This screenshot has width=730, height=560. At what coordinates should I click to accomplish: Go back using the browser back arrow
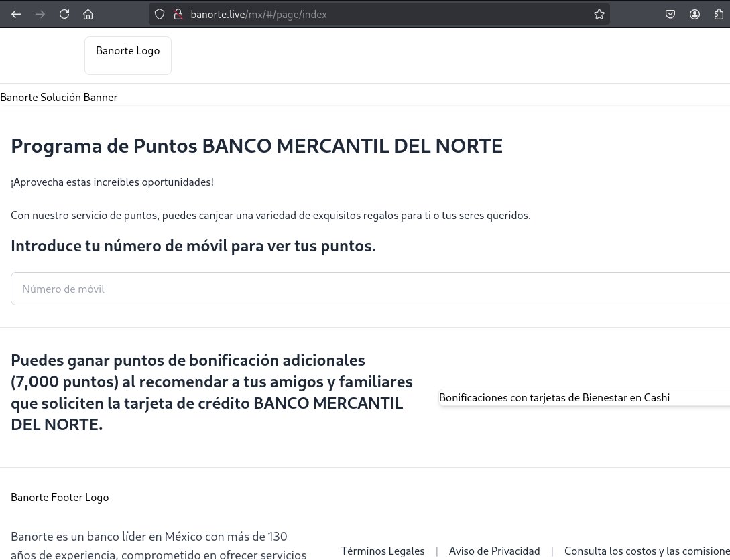point(16,15)
